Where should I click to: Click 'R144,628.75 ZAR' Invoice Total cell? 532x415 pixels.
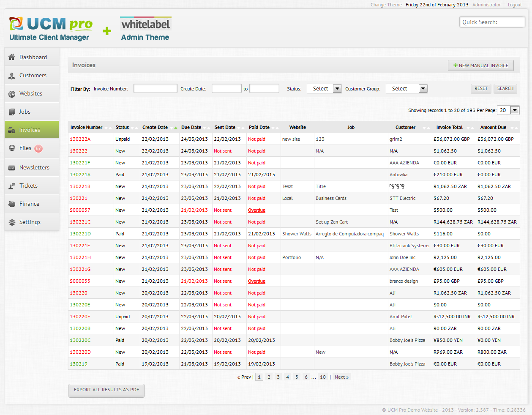[x=453, y=222]
